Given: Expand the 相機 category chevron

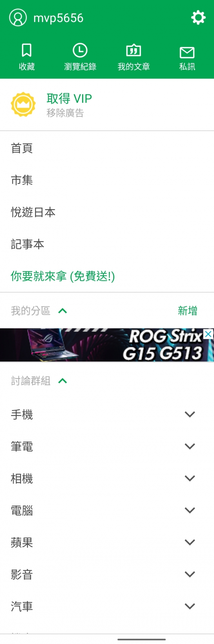Looking at the screenshot, I should pyautogui.click(x=190, y=478).
